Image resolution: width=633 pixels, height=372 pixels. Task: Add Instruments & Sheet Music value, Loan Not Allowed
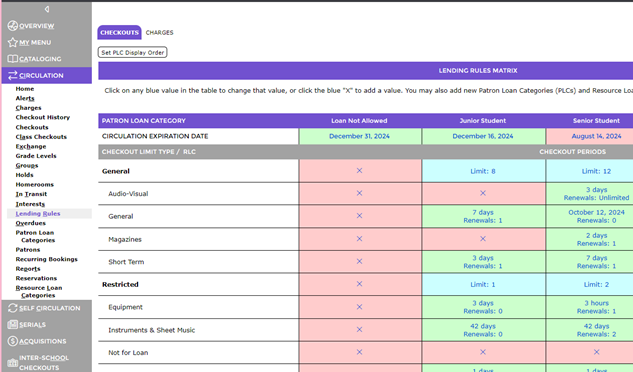tap(359, 330)
